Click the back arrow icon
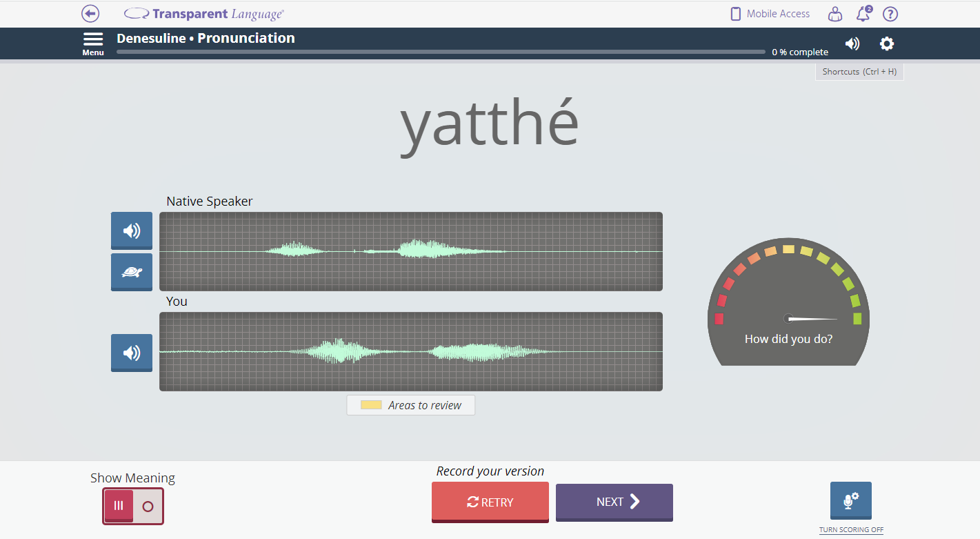The width and height of the screenshot is (980, 539). [x=90, y=14]
